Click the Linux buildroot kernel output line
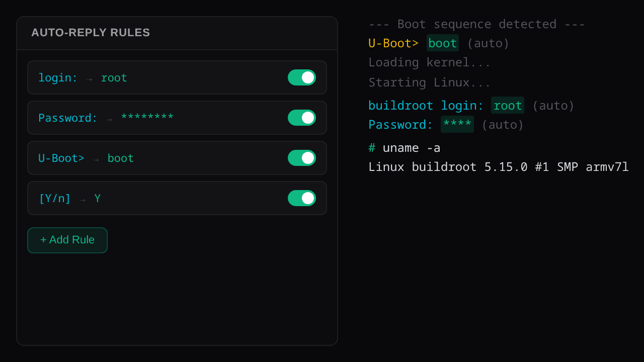The image size is (644, 362). point(499,167)
